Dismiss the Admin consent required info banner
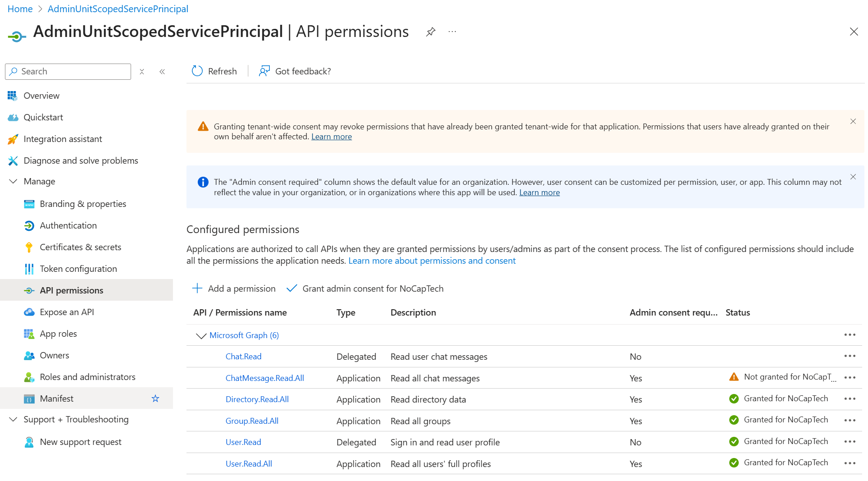 pyautogui.click(x=853, y=177)
